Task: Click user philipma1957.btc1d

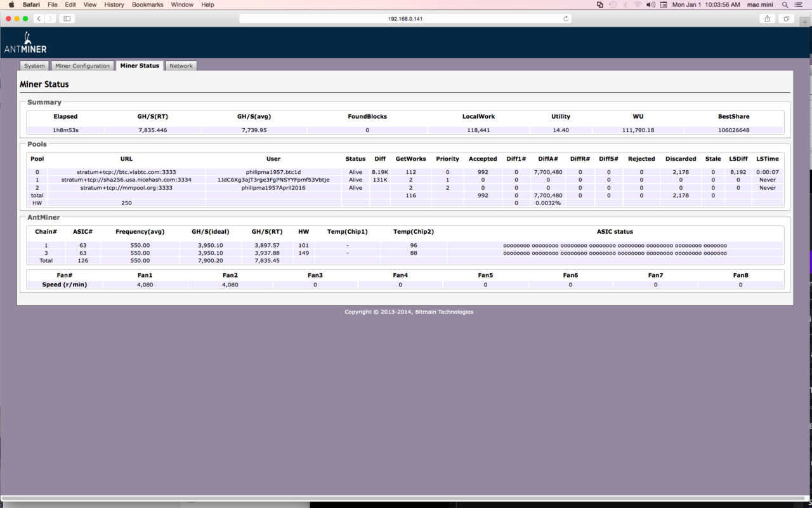Action: pos(273,172)
